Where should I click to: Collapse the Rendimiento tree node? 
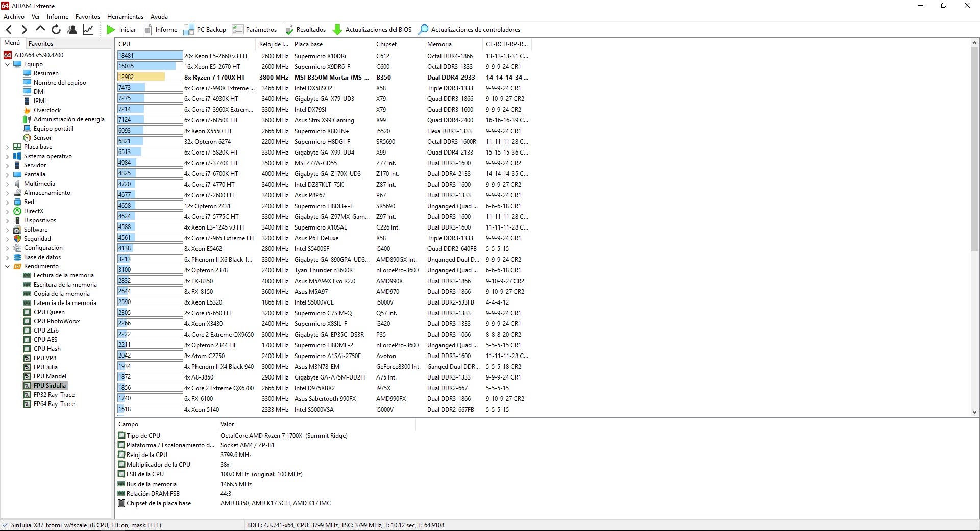(x=7, y=266)
